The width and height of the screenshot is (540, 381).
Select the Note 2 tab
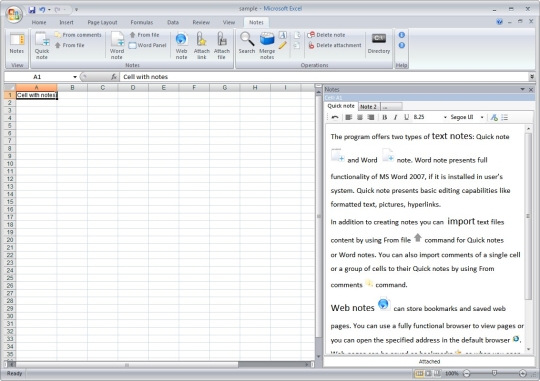368,107
